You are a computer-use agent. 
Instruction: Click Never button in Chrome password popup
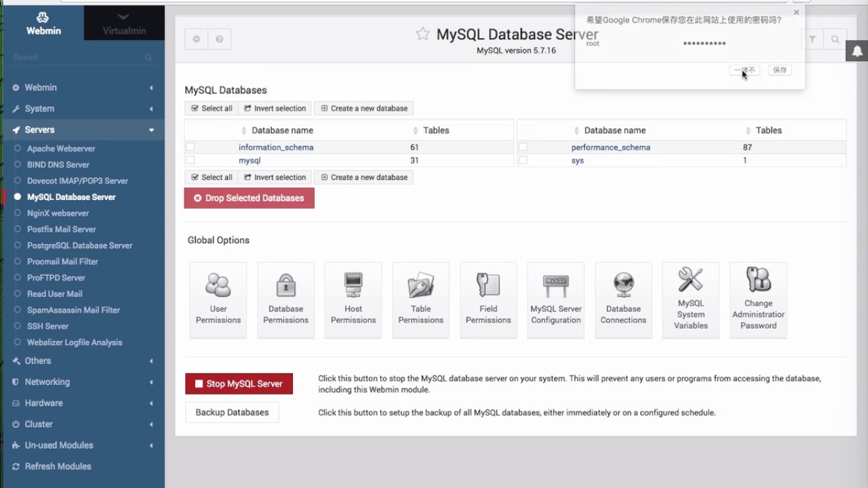point(745,70)
